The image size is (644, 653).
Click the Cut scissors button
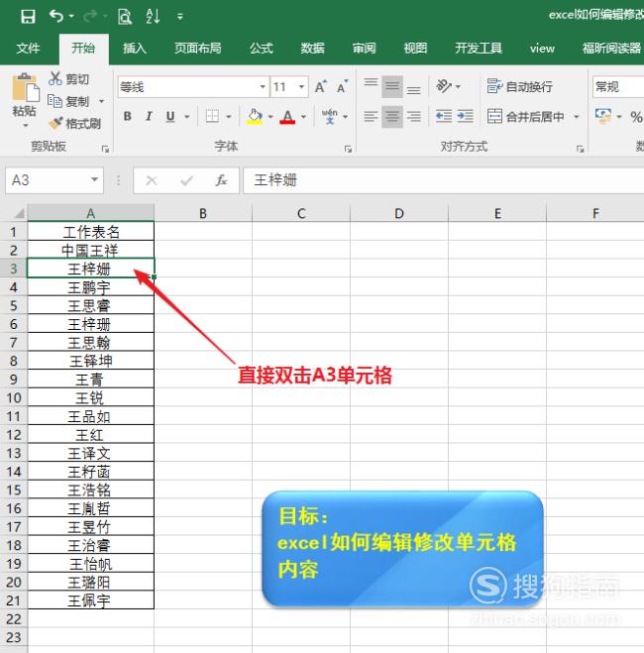click(x=68, y=78)
